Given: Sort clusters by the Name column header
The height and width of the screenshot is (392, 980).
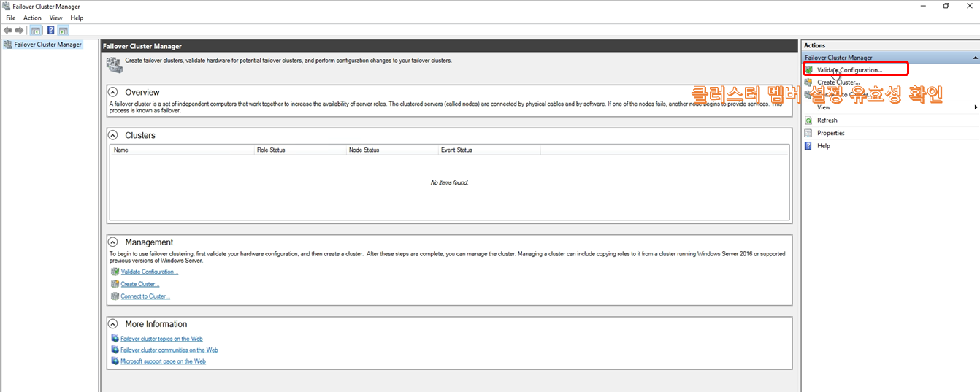Looking at the screenshot, I should point(182,150).
